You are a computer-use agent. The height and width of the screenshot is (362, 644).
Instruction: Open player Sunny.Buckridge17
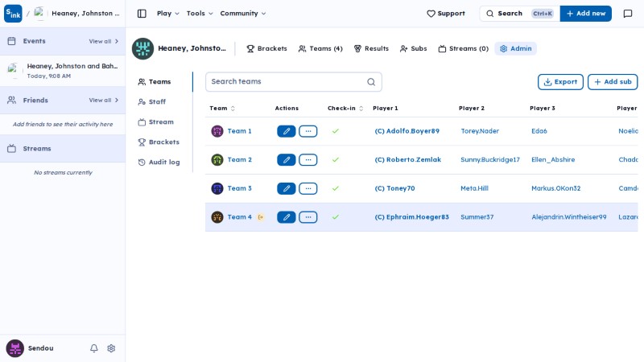pyautogui.click(x=490, y=159)
